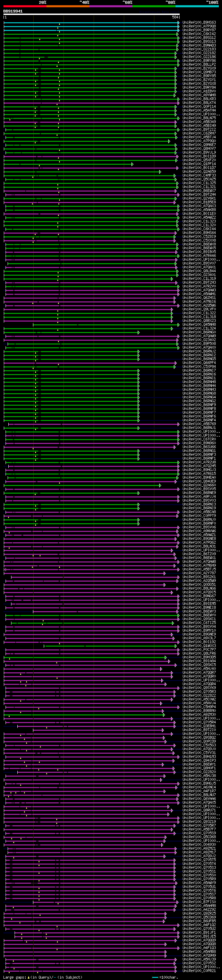
Task: Select the UniRef100_A4ZZ92 label
Action: point(199,910)
